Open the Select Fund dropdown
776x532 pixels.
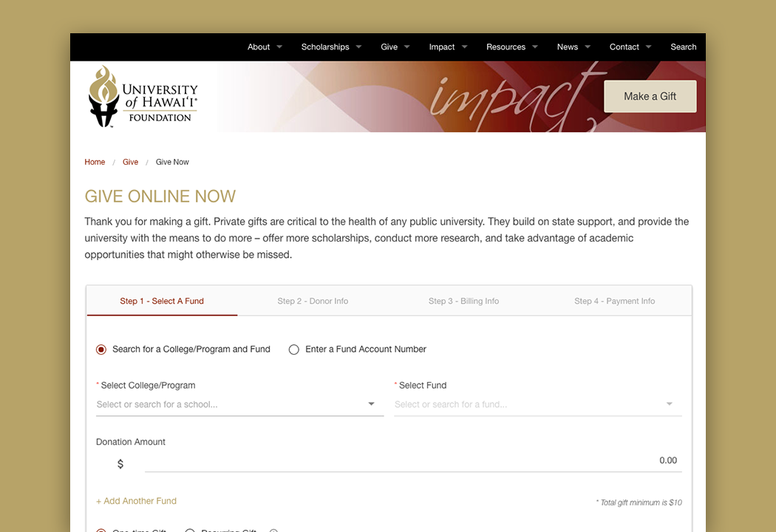(538, 404)
